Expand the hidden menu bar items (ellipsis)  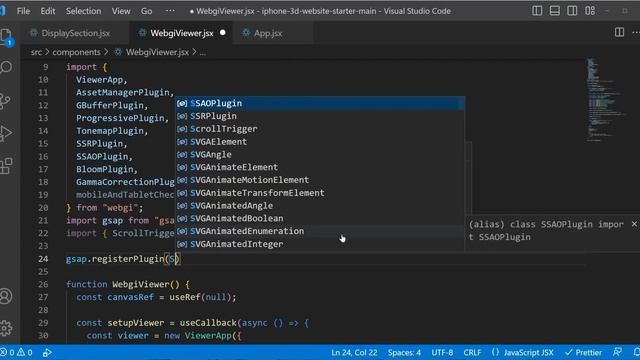pos(170,11)
